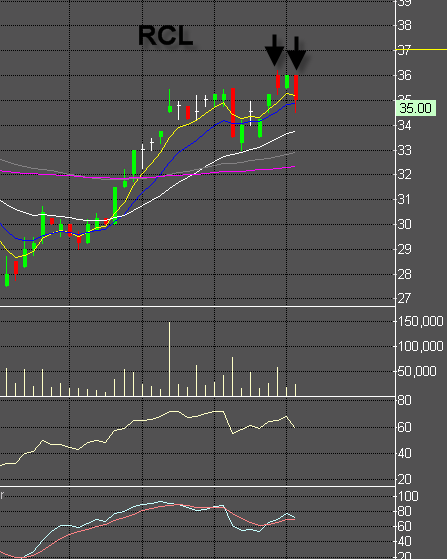Screen dimensions: 447x559
Task: Click the 36 price axis label
Action: click(x=404, y=75)
